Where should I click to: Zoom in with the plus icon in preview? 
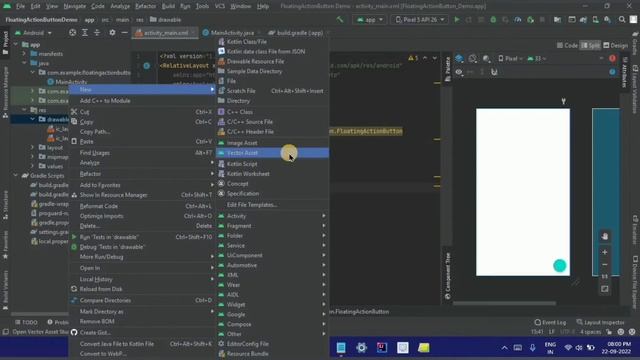605,252
